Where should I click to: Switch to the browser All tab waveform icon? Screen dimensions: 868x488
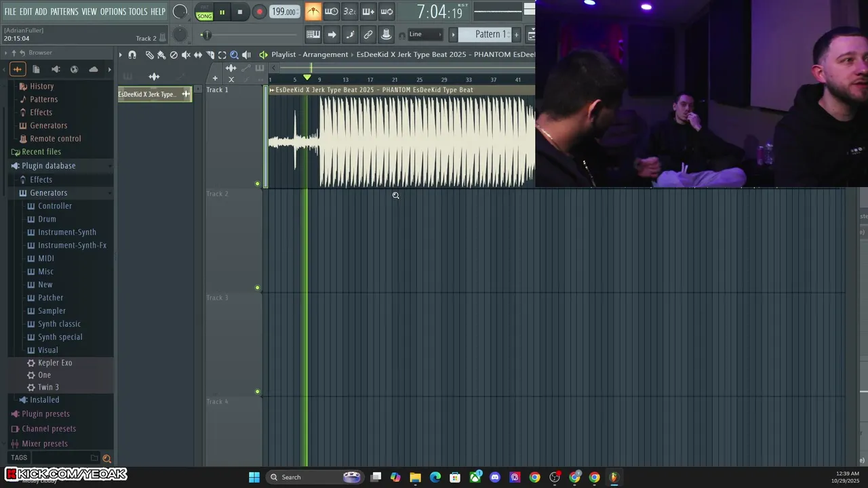[18, 69]
